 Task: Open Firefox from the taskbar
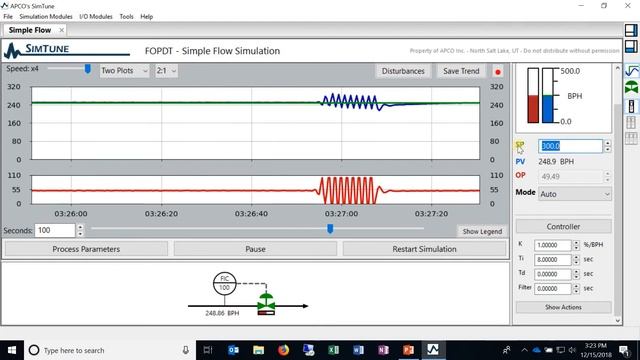(283, 350)
